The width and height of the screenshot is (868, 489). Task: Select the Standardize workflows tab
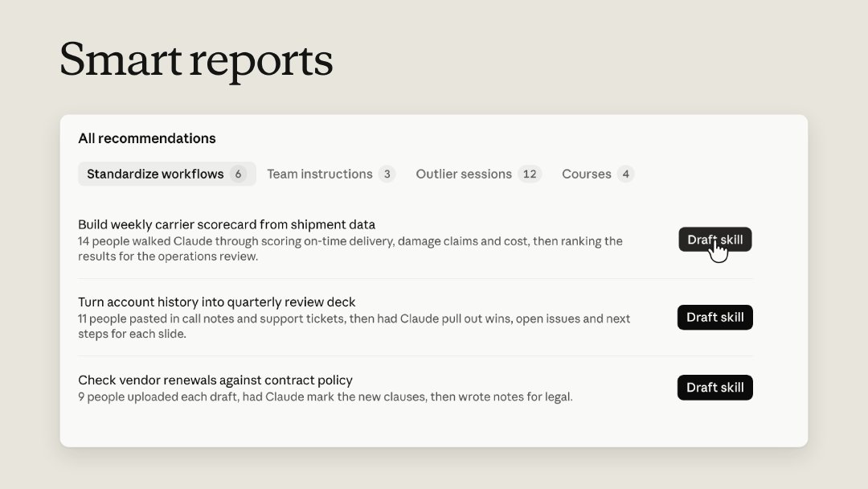point(166,174)
